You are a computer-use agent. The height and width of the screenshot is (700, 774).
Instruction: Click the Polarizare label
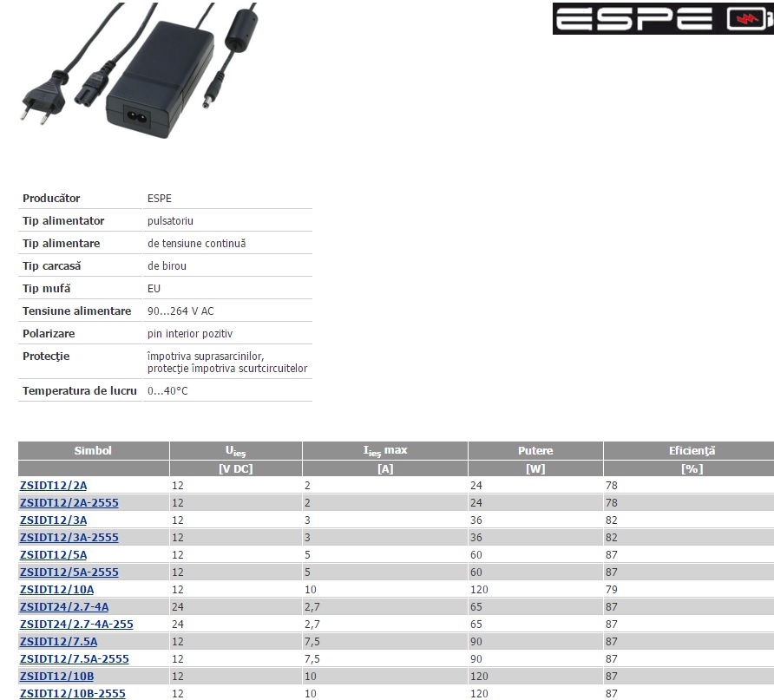coord(49,333)
